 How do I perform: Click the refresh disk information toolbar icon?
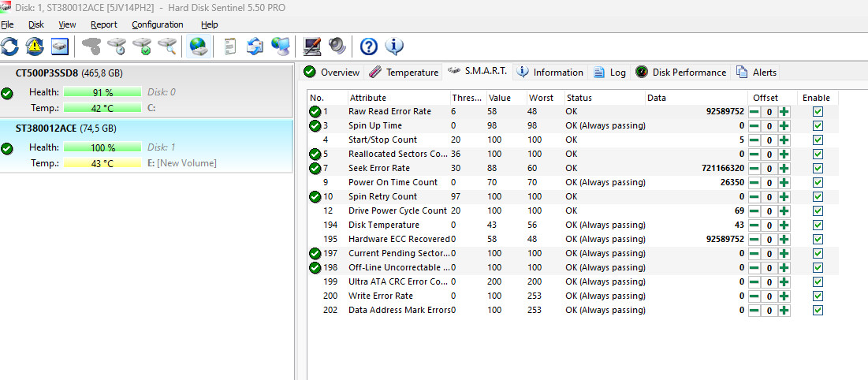pyautogui.click(x=9, y=47)
